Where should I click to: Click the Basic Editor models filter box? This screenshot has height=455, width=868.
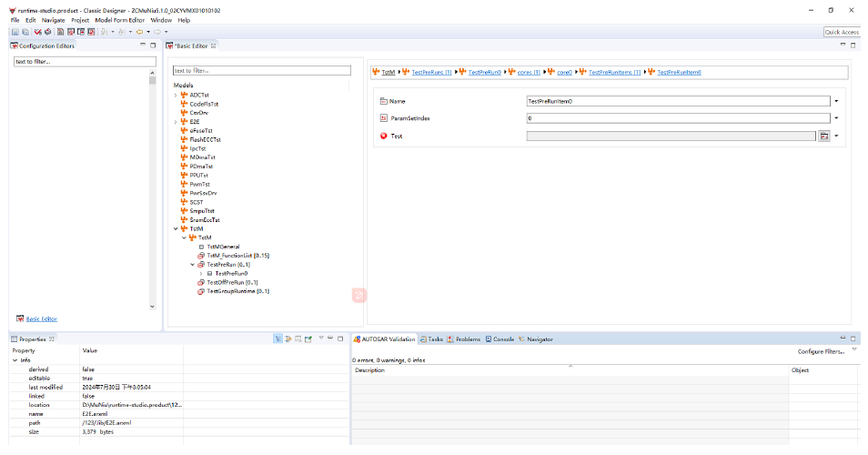pyautogui.click(x=262, y=70)
